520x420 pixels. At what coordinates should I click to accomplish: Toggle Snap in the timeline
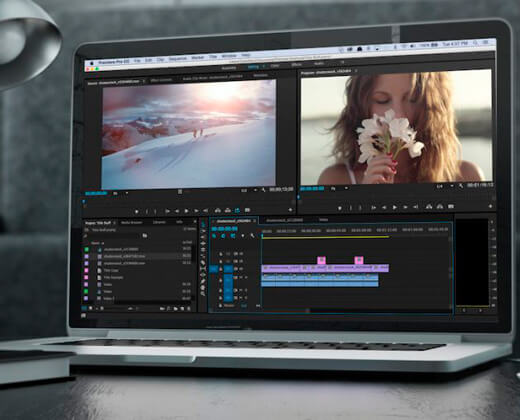pos(223,236)
